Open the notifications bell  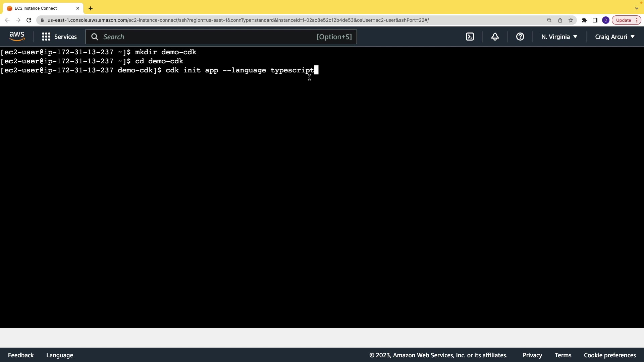pos(495,37)
